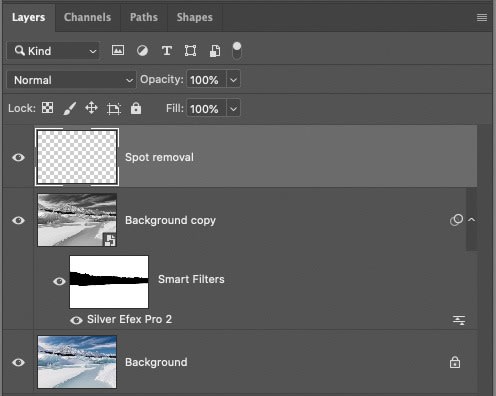Activate the Layers tab

(x=28, y=17)
